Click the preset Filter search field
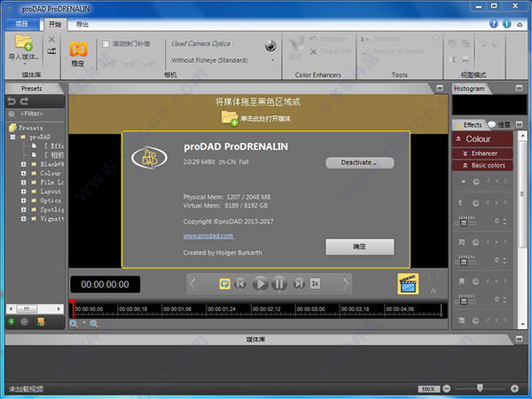The image size is (532, 399). pos(35,114)
